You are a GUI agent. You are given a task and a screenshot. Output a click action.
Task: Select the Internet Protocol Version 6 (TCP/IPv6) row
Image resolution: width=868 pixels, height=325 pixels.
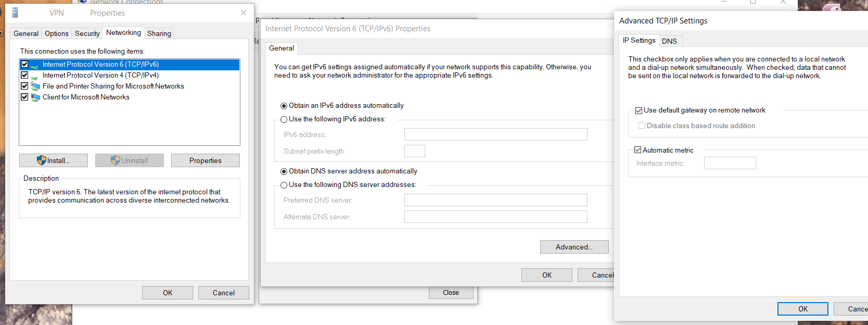click(129, 65)
